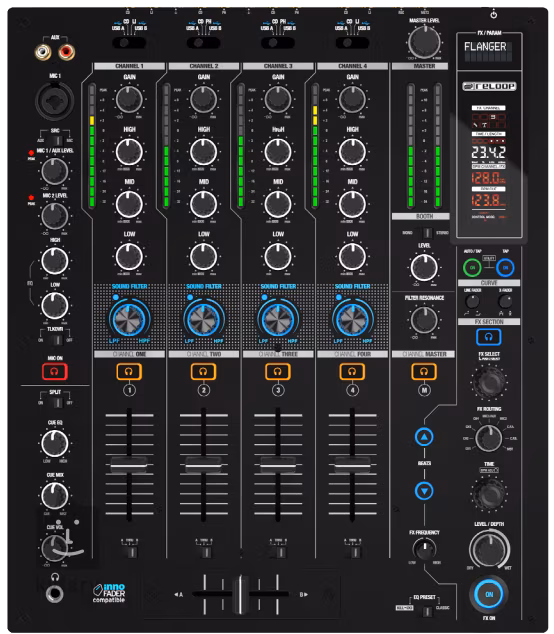Toggle the green Auto/Tap ON button
This screenshot has height=634, width=554.
coord(472,268)
